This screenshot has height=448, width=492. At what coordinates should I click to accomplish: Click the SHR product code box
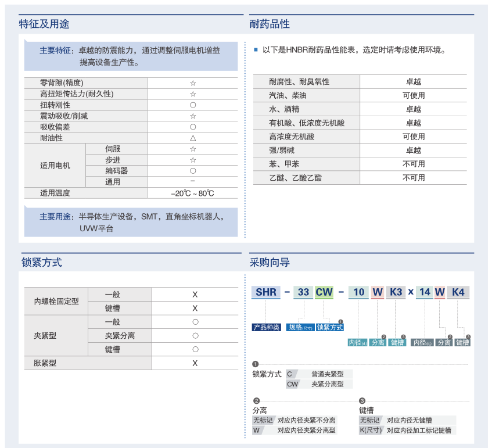266,292
